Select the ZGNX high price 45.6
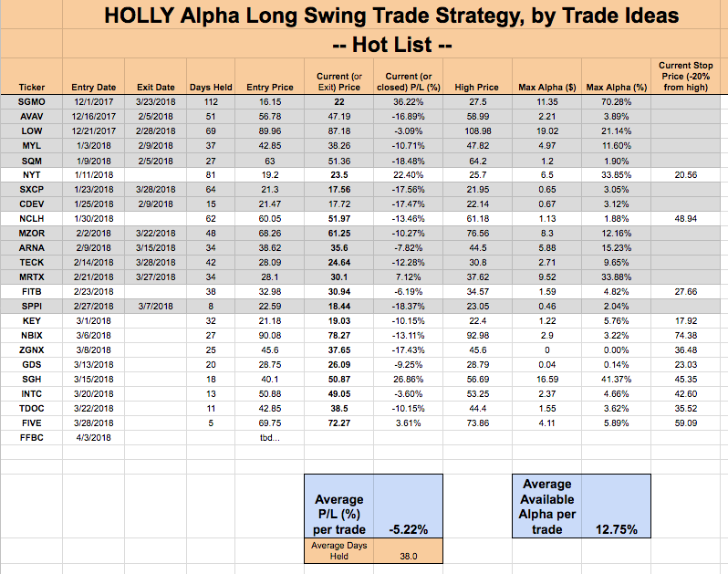The width and height of the screenshot is (728, 574). click(x=477, y=350)
